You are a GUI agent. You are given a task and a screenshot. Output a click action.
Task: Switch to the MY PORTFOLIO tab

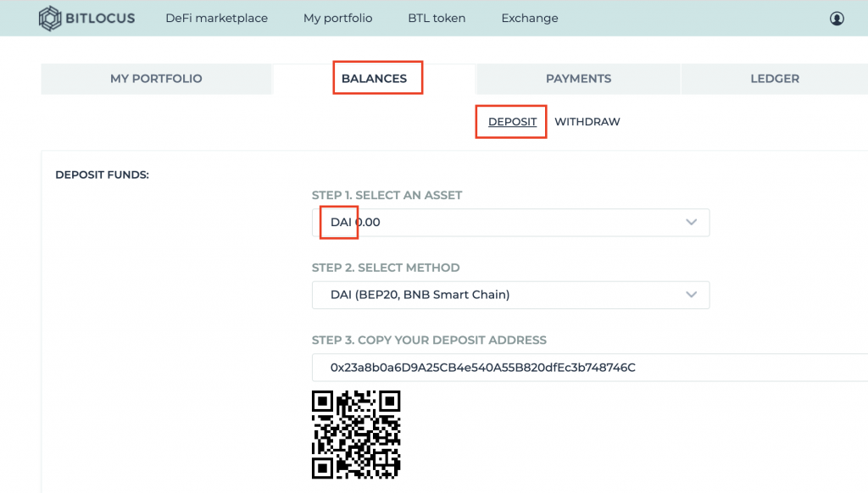(156, 79)
